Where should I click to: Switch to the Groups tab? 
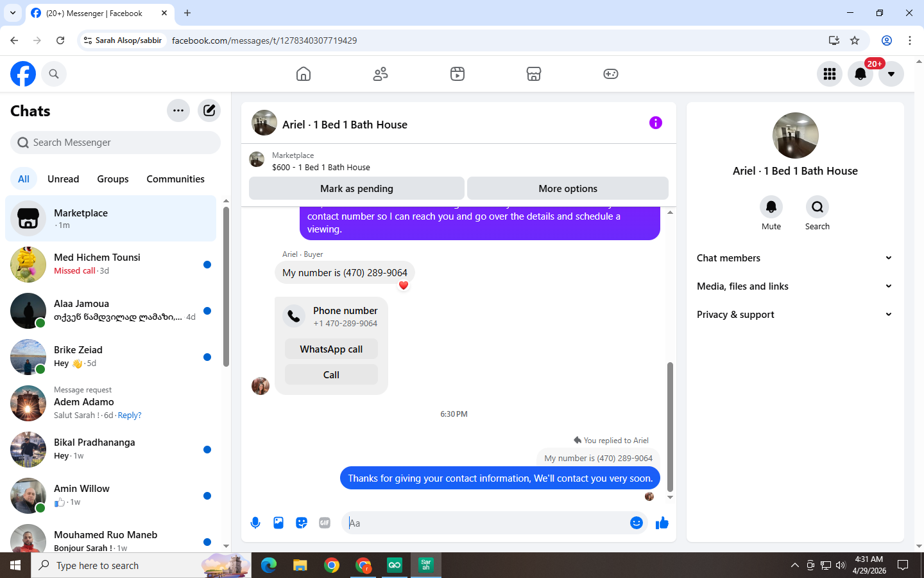coord(113,179)
